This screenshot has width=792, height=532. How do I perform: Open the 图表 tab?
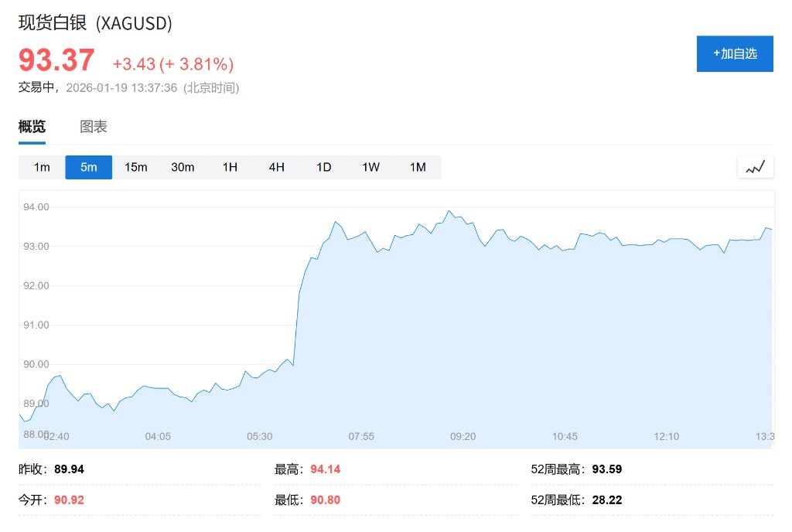point(94,127)
